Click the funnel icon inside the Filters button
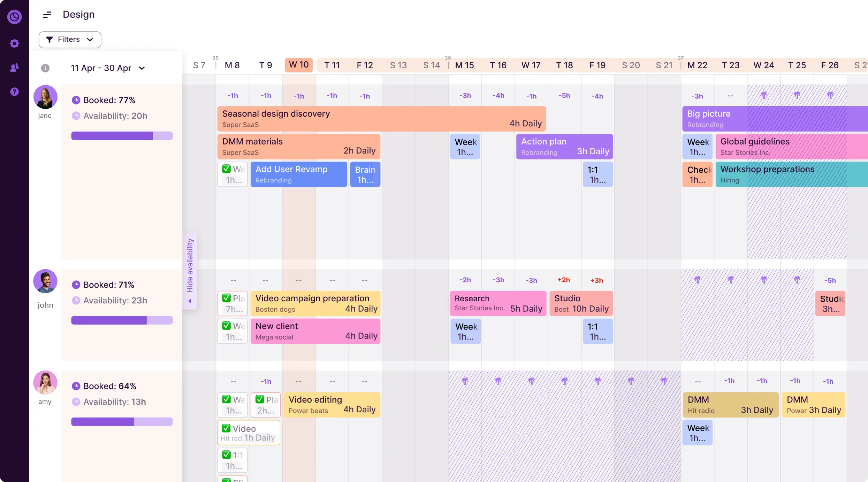 pyautogui.click(x=50, y=39)
